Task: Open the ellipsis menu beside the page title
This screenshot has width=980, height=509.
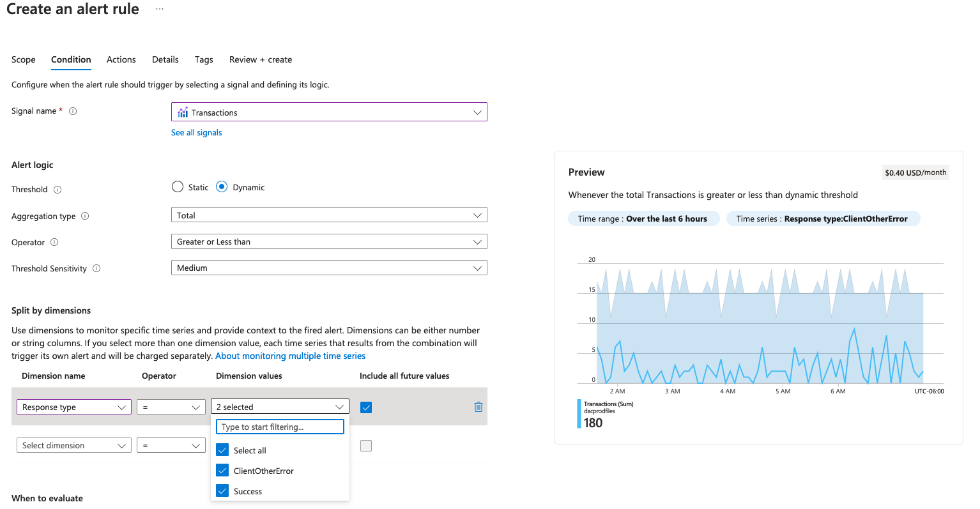Action: [159, 9]
